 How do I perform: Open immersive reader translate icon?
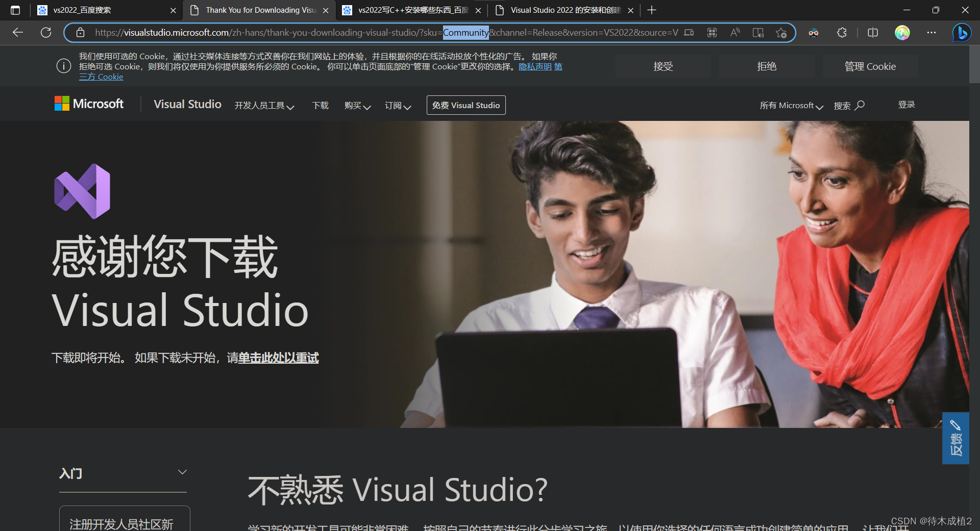tap(758, 33)
